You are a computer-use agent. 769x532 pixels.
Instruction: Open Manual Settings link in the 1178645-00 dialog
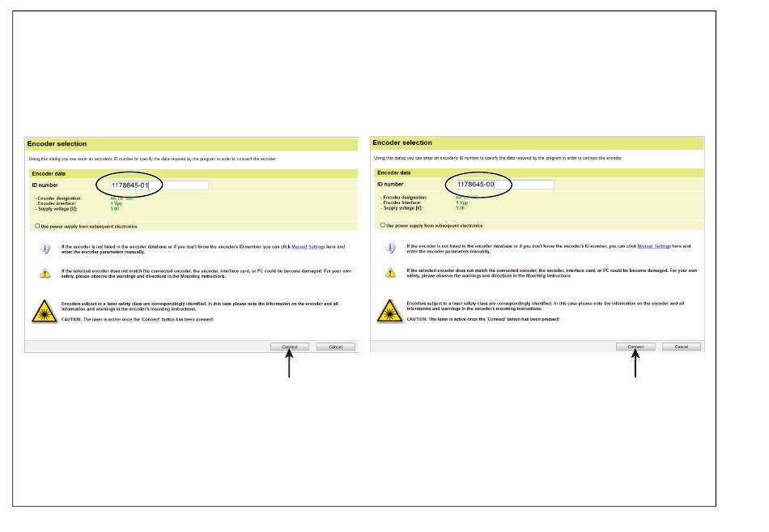tap(654, 246)
